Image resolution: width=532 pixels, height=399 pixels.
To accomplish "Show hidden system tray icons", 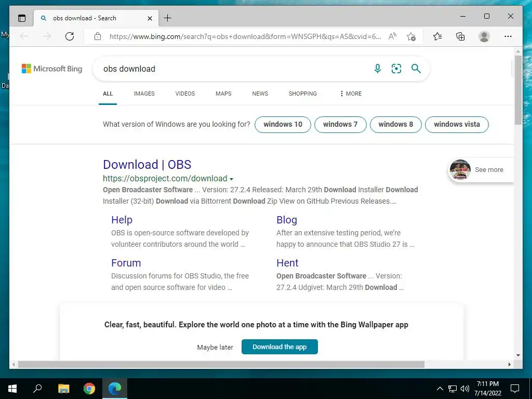I will [440, 389].
